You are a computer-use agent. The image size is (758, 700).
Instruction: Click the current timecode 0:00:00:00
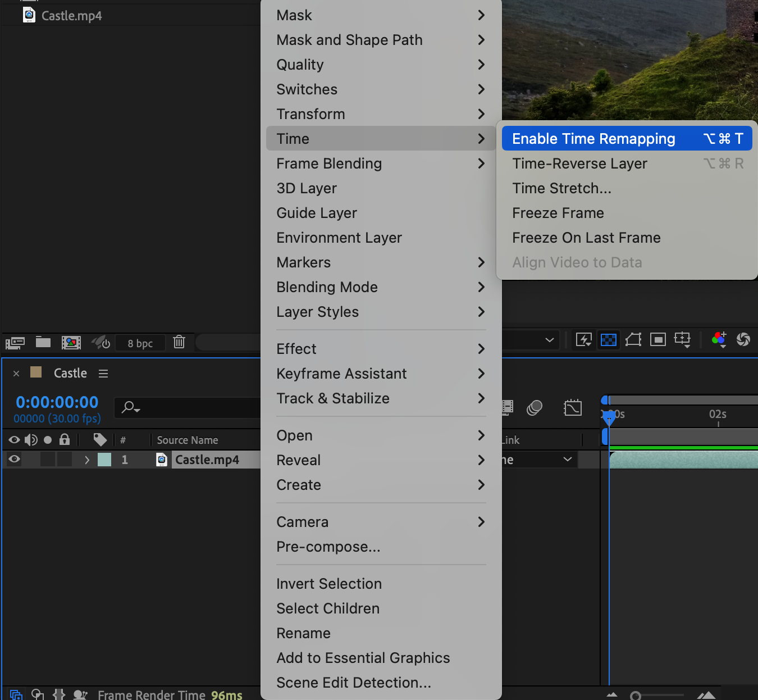point(57,402)
